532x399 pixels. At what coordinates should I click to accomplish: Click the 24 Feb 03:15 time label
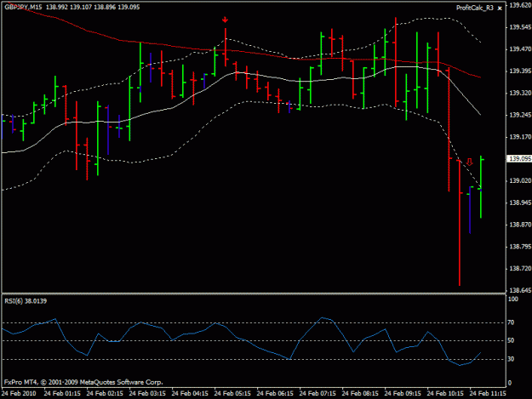(x=147, y=394)
